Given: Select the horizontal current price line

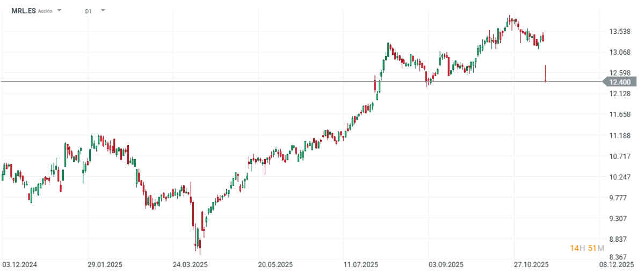Looking at the screenshot, I should tap(269, 82).
